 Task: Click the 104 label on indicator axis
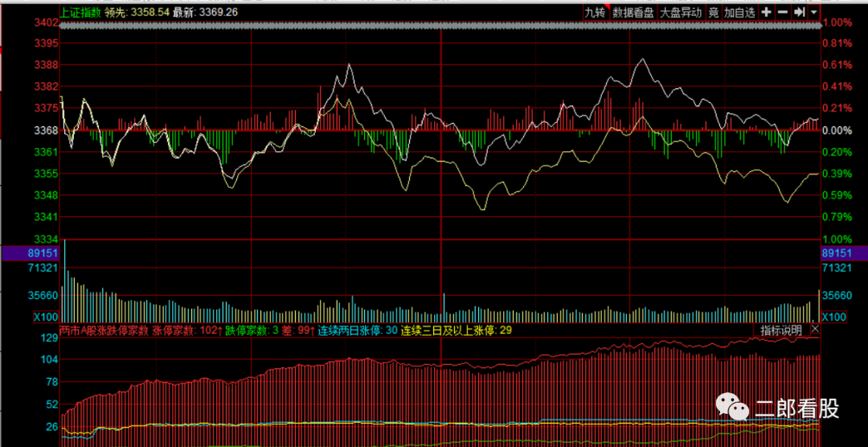point(50,360)
